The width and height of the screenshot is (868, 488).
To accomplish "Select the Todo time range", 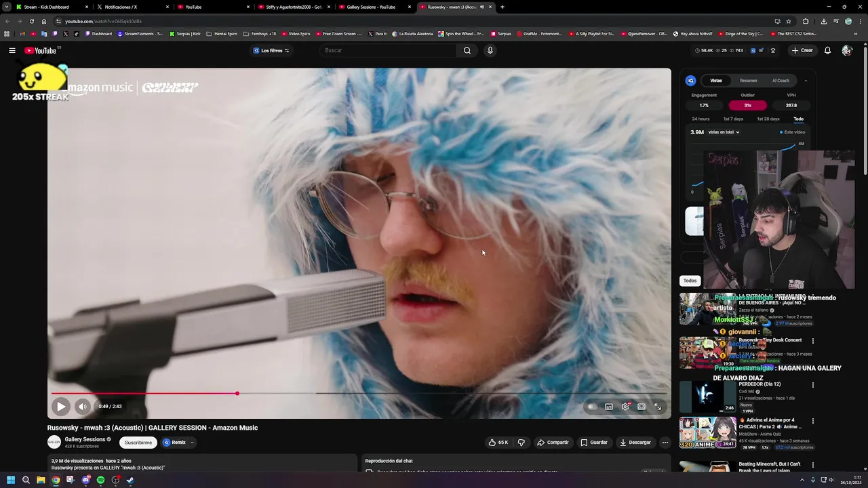I will tap(798, 119).
